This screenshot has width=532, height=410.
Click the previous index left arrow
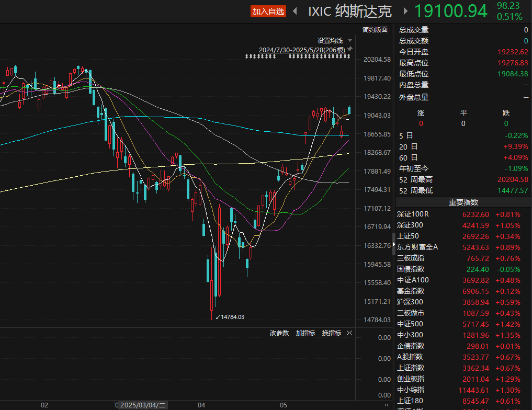pyautogui.click(x=296, y=11)
